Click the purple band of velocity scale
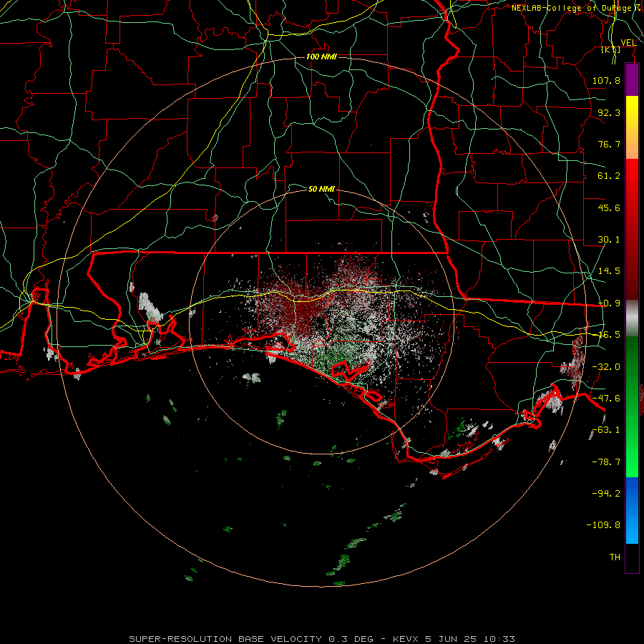The image size is (644, 644). click(x=632, y=80)
